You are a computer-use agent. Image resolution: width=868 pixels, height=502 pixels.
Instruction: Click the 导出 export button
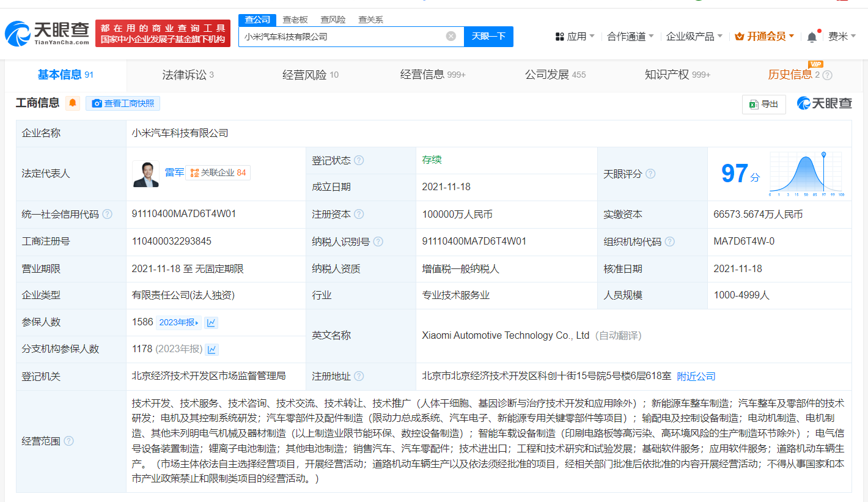[763, 104]
